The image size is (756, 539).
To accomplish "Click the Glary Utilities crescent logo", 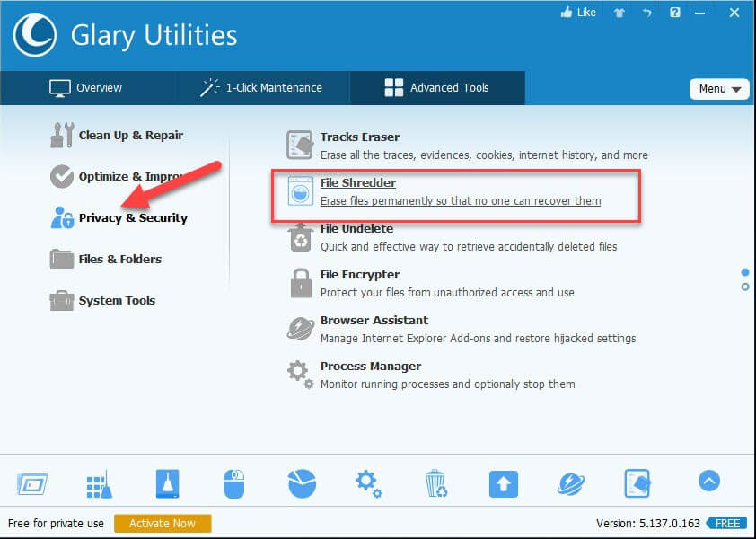I will pos(35,35).
